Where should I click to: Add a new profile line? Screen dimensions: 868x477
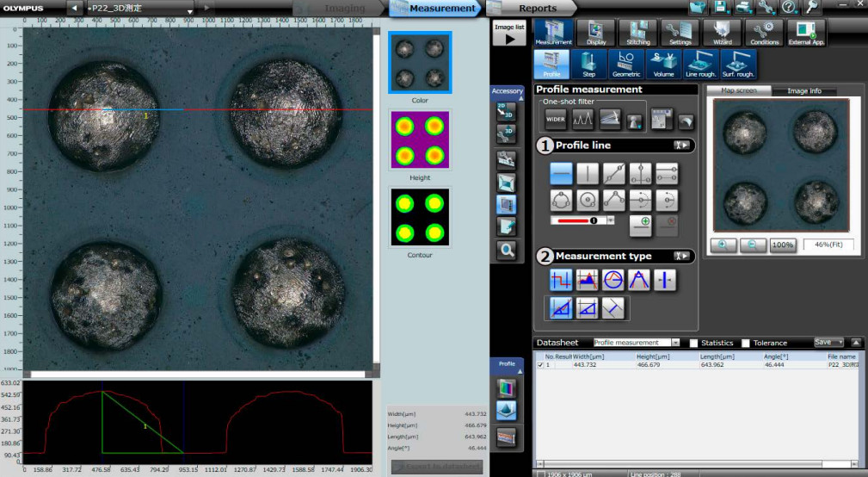coord(641,226)
